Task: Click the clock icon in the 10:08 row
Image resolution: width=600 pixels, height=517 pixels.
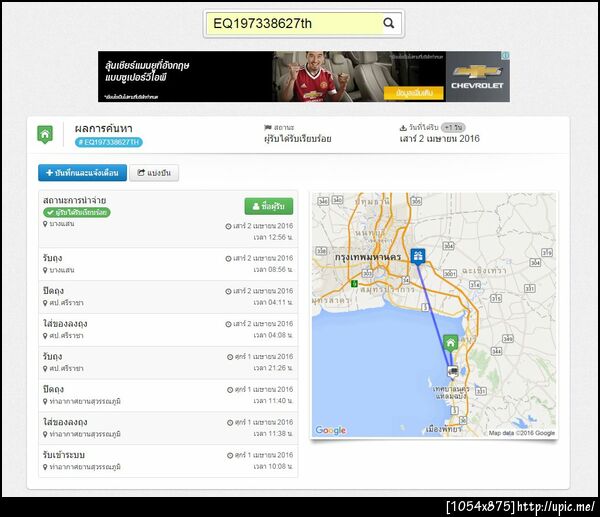Action: 230,455
